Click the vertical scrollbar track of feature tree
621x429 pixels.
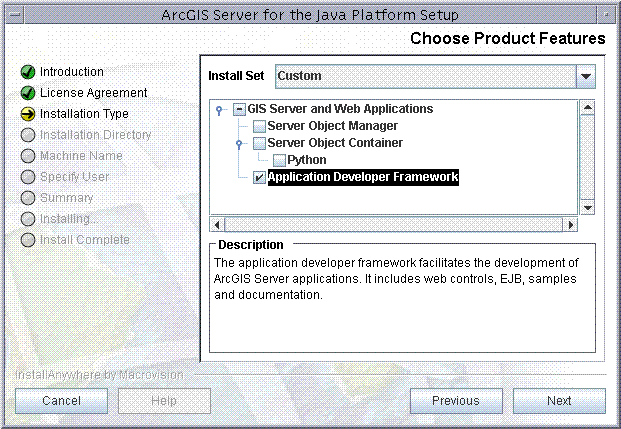(x=587, y=157)
